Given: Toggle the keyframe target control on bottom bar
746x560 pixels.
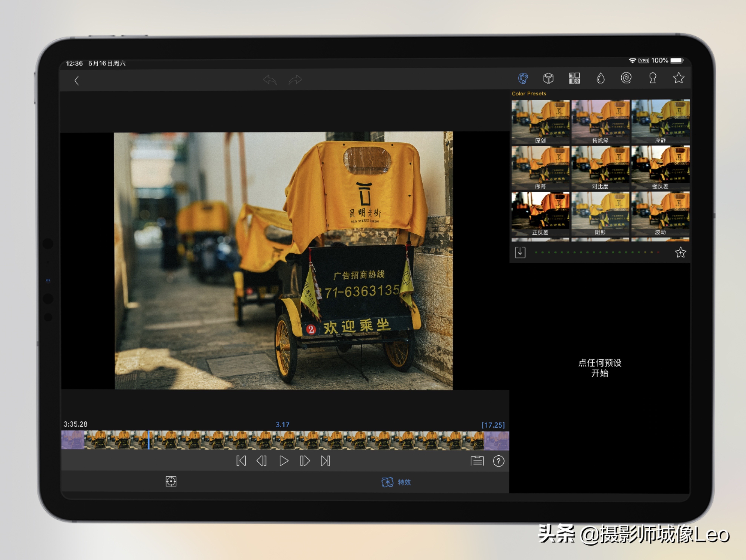Looking at the screenshot, I should [x=171, y=482].
